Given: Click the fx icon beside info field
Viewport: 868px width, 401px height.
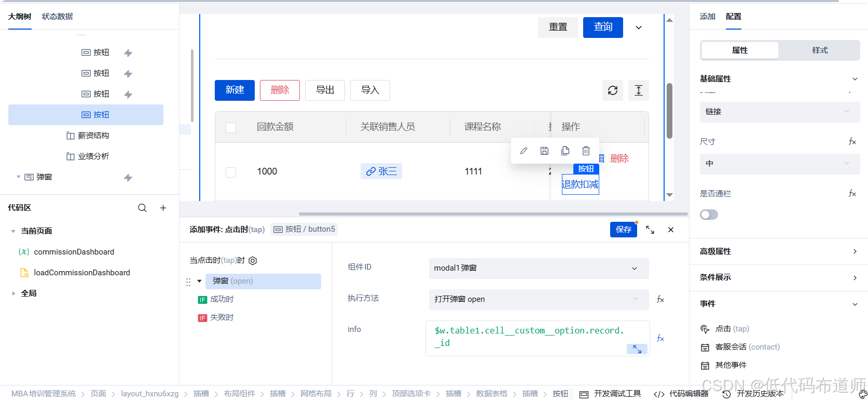Looking at the screenshot, I should 660,338.
